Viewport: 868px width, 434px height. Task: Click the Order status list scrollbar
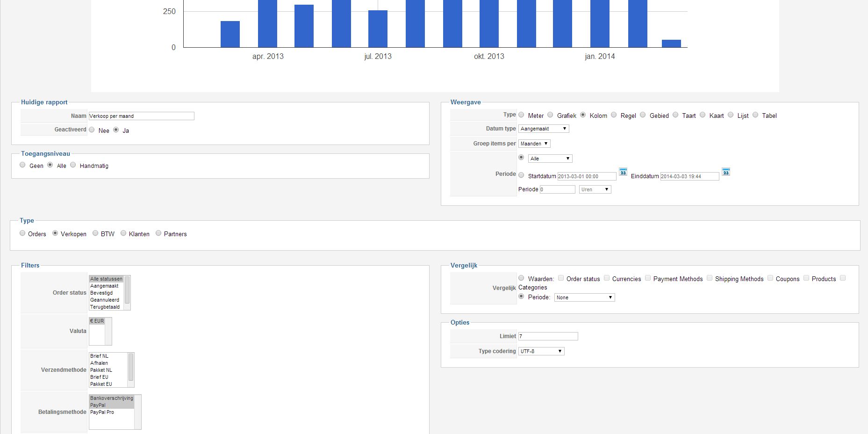[x=127, y=293]
